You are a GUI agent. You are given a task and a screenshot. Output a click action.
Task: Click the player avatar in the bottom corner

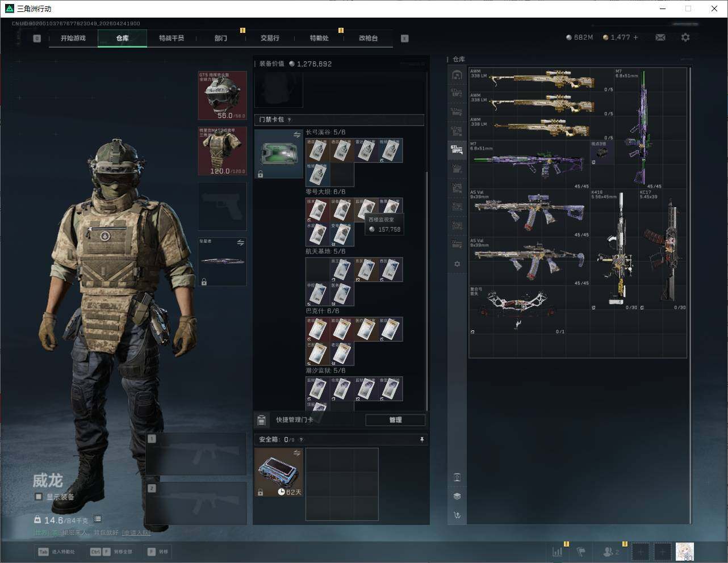tap(685, 552)
